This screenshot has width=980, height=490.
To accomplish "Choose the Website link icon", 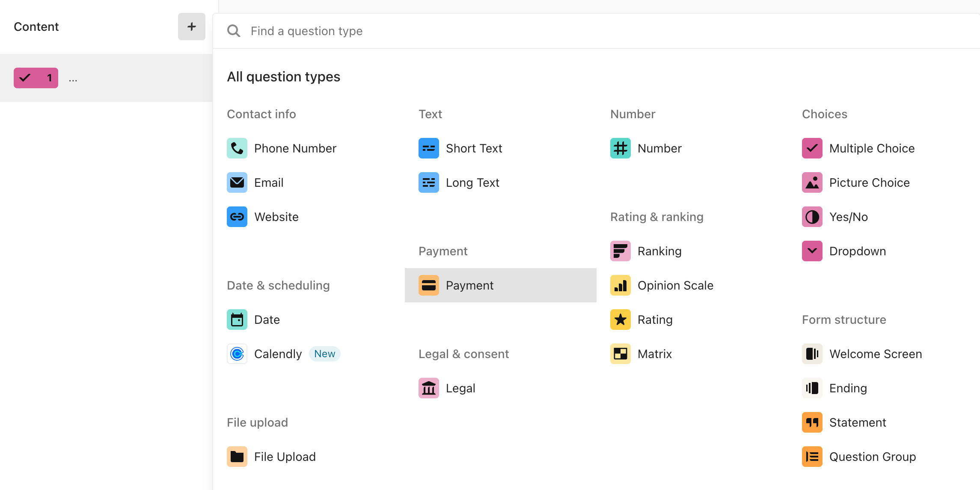I will pyautogui.click(x=237, y=217).
